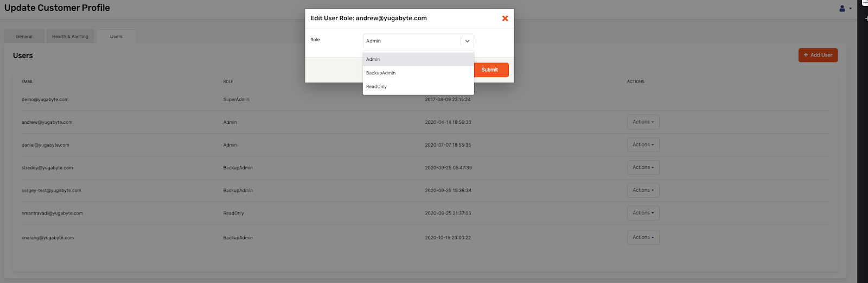
Task: Close the Edit User Role dialog
Action: pos(505,18)
